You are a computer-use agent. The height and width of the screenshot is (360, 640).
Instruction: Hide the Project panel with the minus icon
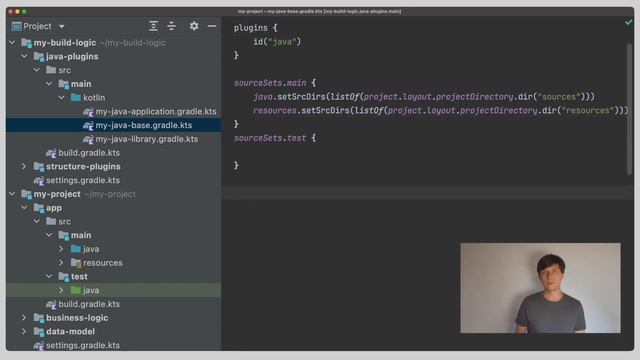coord(212,26)
